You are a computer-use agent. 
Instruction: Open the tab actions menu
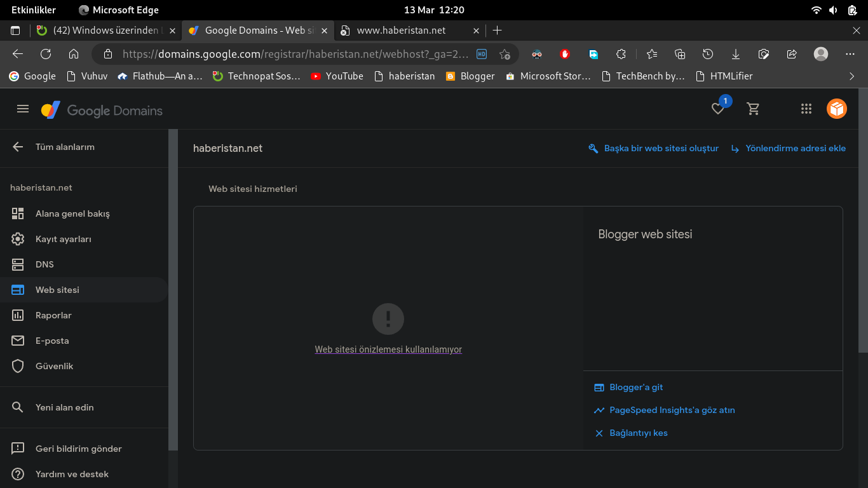tap(15, 30)
